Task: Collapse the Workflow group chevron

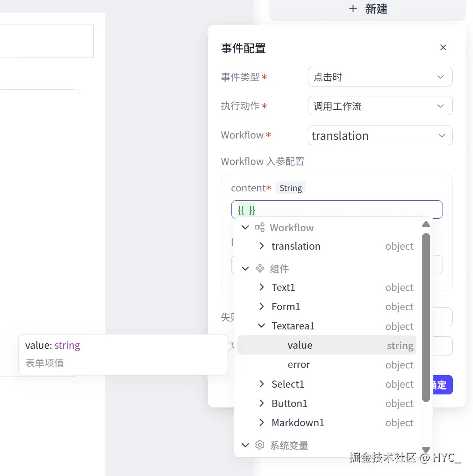Action: click(245, 227)
